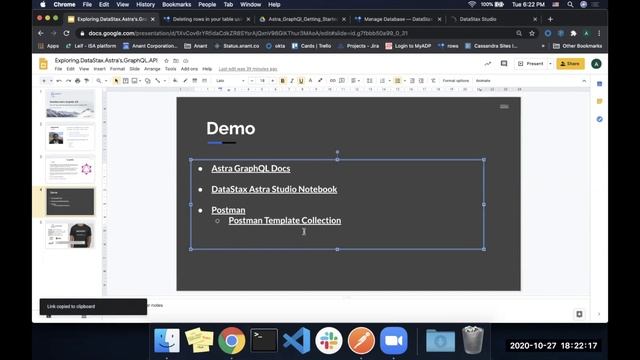Toggle the bulleted list button
The image size is (640, 360).
coord(398,81)
